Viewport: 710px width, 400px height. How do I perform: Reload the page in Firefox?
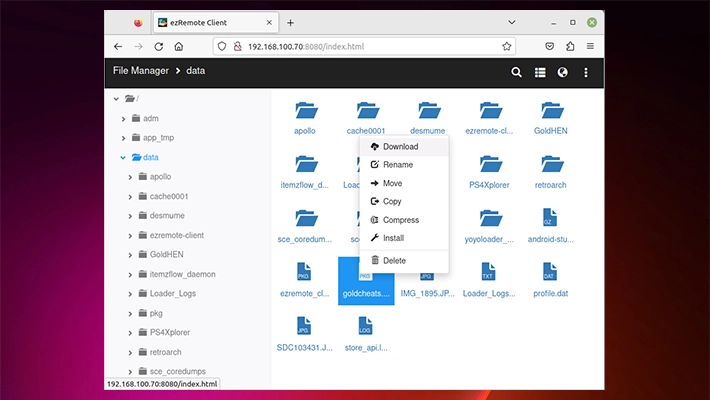[158, 46]
